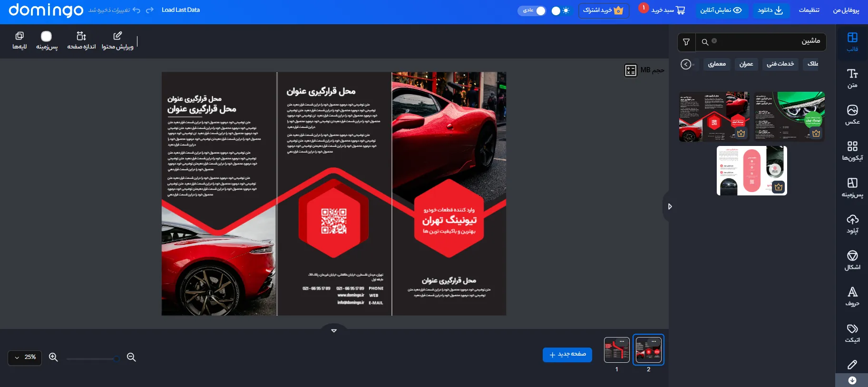The width and height of the screenshot is (868, 387).
Task: Click the QR code on the brochure
Action: (334, 221)
